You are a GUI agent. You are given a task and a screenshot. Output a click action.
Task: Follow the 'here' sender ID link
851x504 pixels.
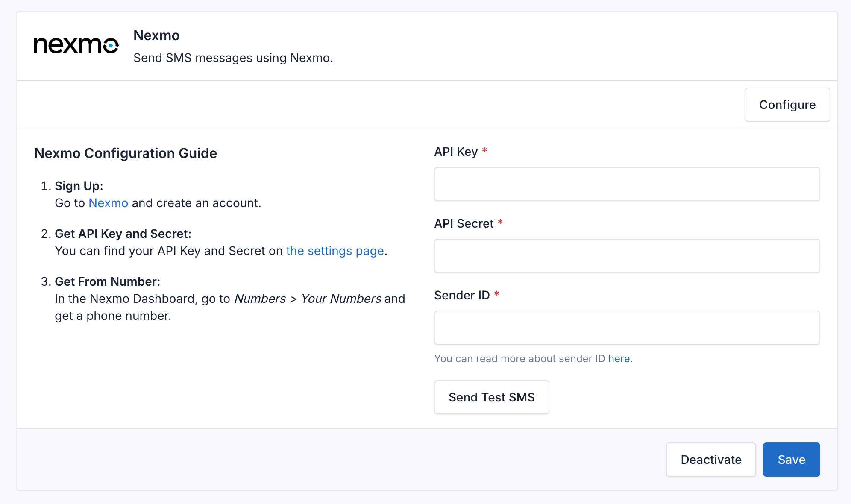[x=619, y=359]
